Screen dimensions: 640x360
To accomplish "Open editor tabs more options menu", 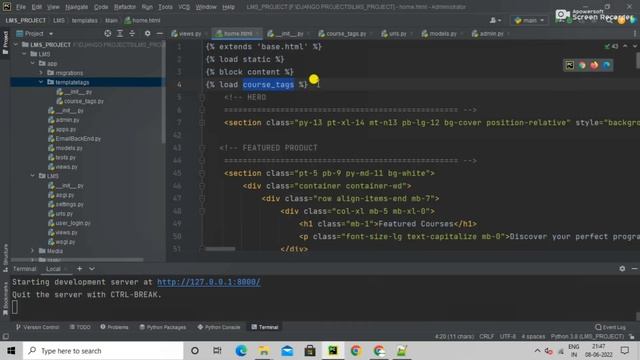I will [635, 33].
